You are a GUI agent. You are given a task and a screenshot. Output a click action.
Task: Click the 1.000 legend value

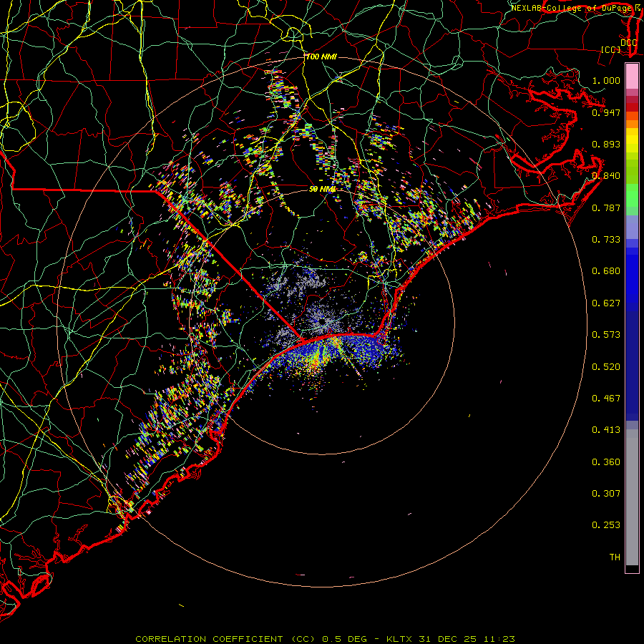[606, 80]
